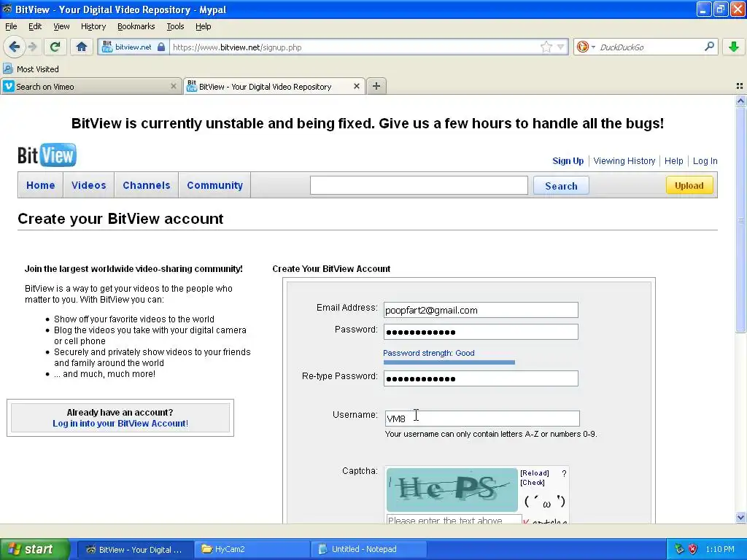Click the BitView video search field
Viewport: 747px width, 560px height.
point(419,185)
